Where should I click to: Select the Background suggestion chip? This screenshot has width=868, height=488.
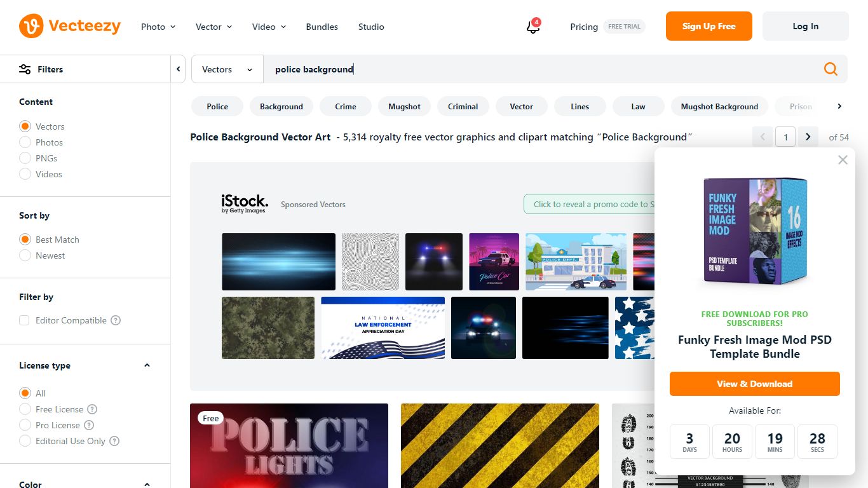point(281,106)
